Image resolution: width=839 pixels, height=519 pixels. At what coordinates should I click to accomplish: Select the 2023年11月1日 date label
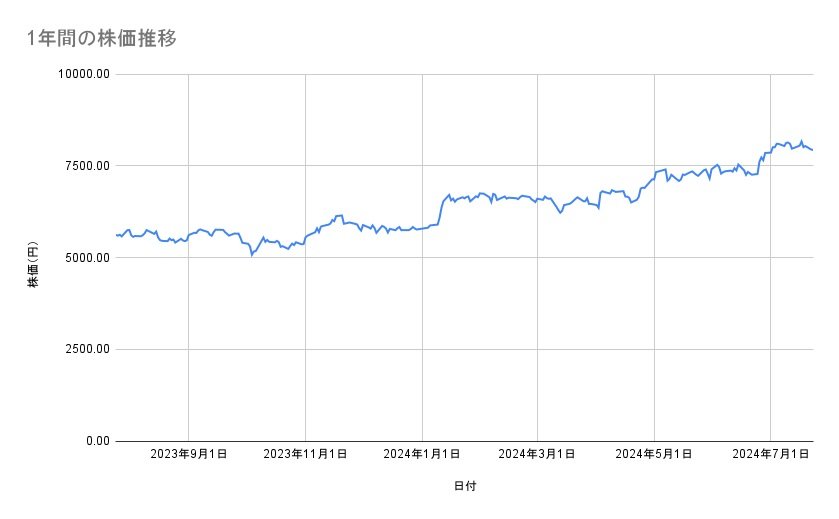pos(305,454)
